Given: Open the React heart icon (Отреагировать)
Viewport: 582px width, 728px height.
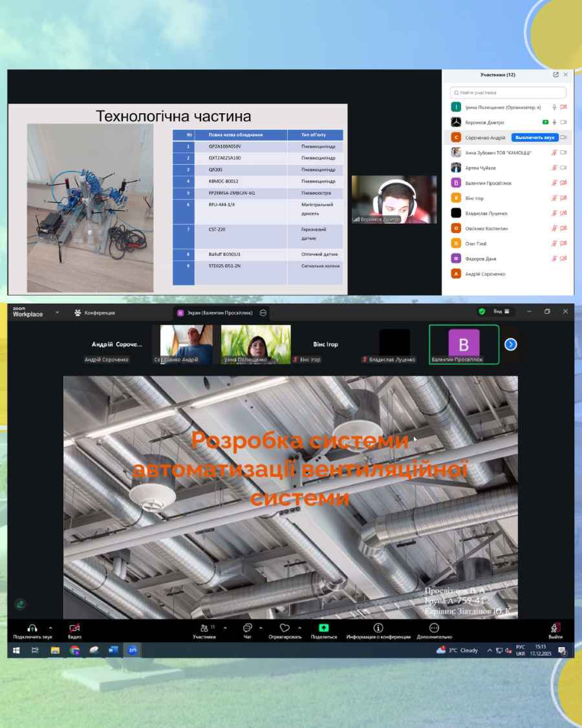Looking at the screenshot, I should [x=284, y=628].
